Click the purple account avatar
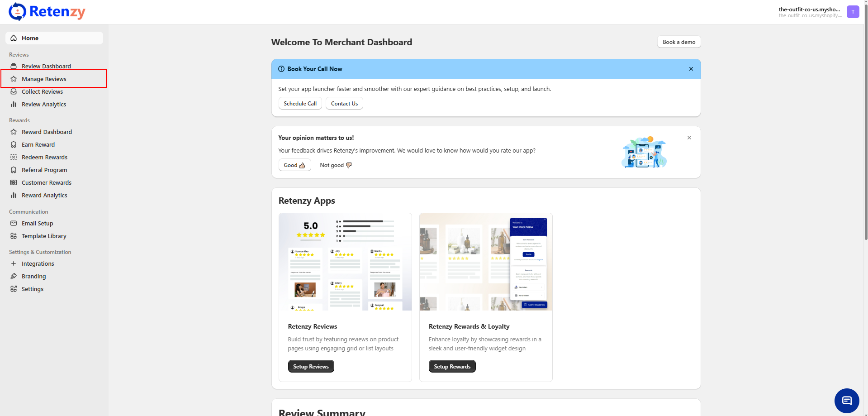 pyautogui.click(x=853, y=12)
